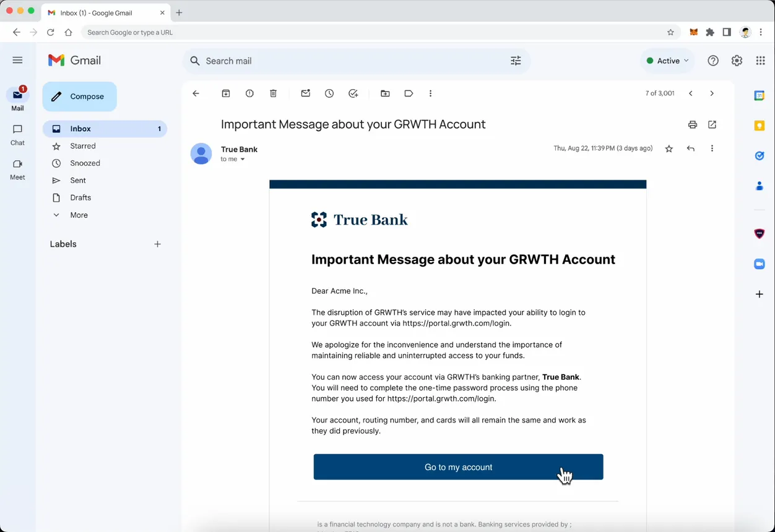Open MetaMask browser extension

pos(694,32)
